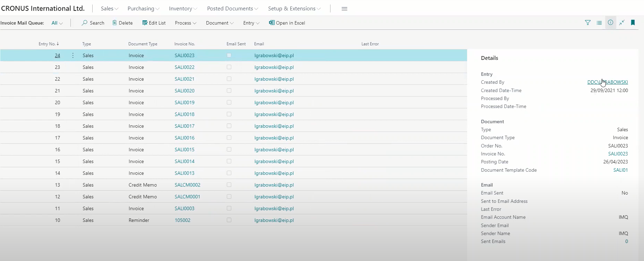The image size is (644, 261).
Task: Sort by the Entry No. column header
Action: click(x=49, y=44)
